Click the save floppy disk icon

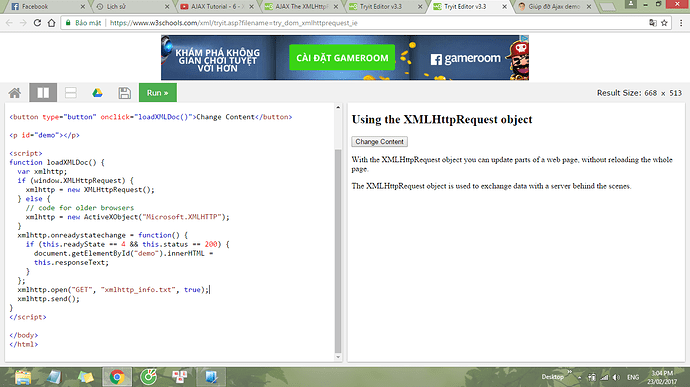(125, 93)
